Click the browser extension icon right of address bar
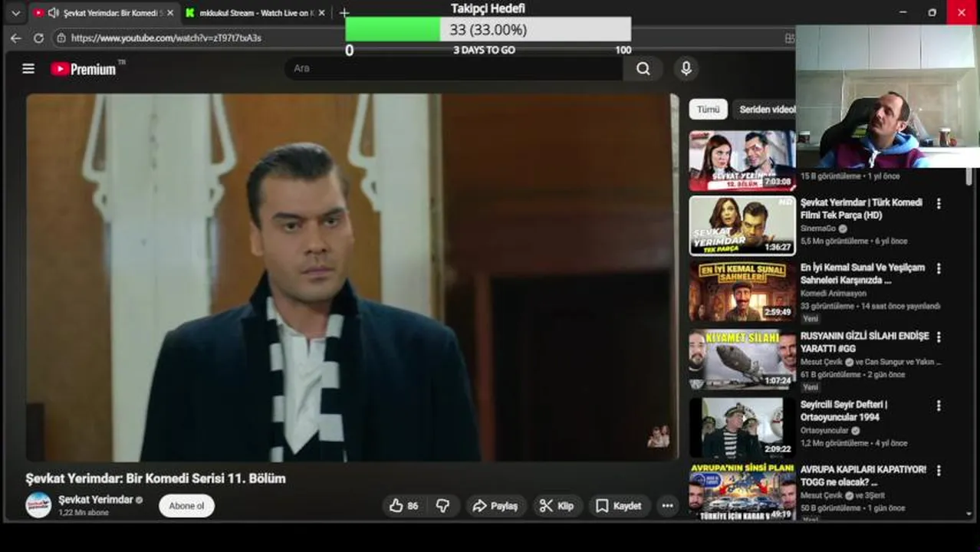The image size is (980, 552). [790, 38]
